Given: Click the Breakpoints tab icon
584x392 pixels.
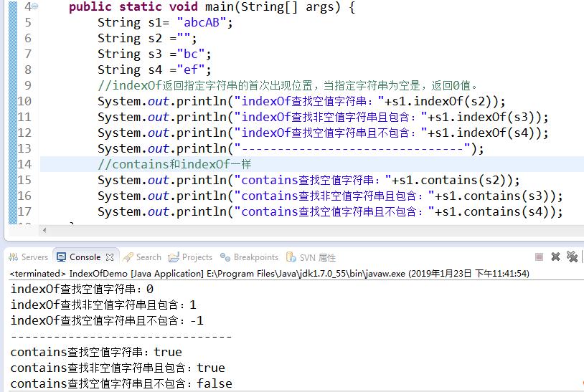Looking at the screenshot, I should [225, 257].
